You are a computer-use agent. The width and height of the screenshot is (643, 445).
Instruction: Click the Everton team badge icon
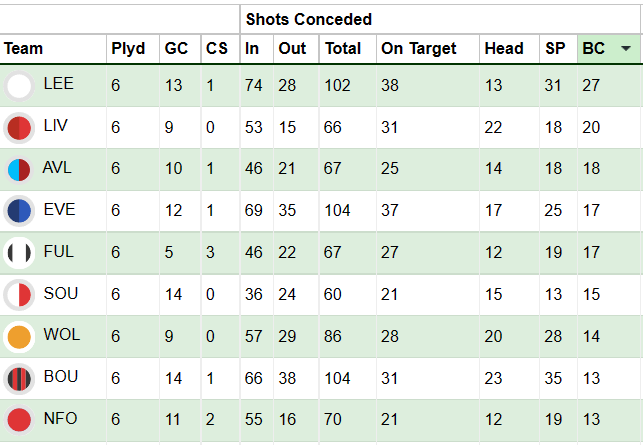[19, 211]
